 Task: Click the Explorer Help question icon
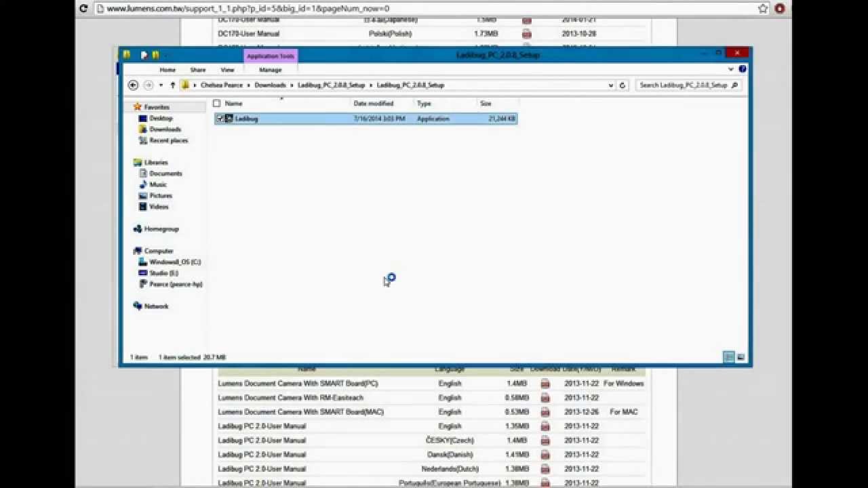(742, 69)
